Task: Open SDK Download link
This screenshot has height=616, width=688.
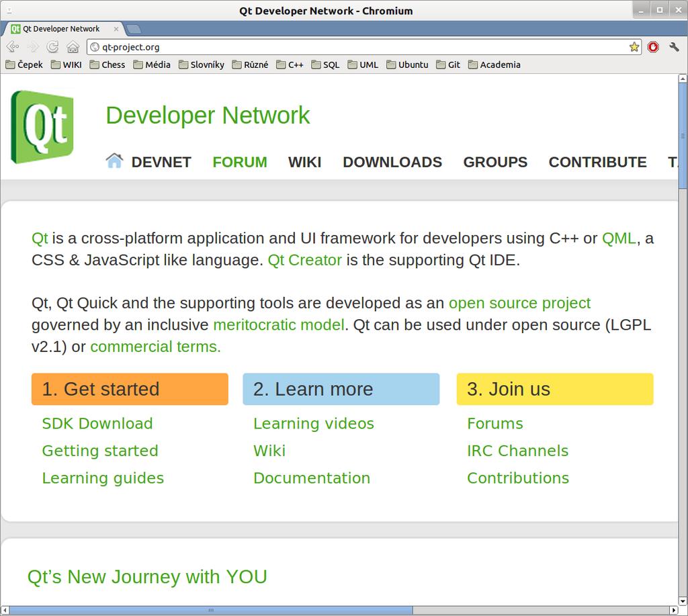Action: click(97, 423)
